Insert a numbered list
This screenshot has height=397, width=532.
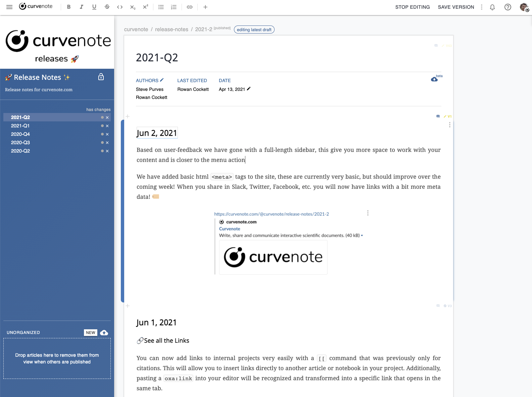174,7
